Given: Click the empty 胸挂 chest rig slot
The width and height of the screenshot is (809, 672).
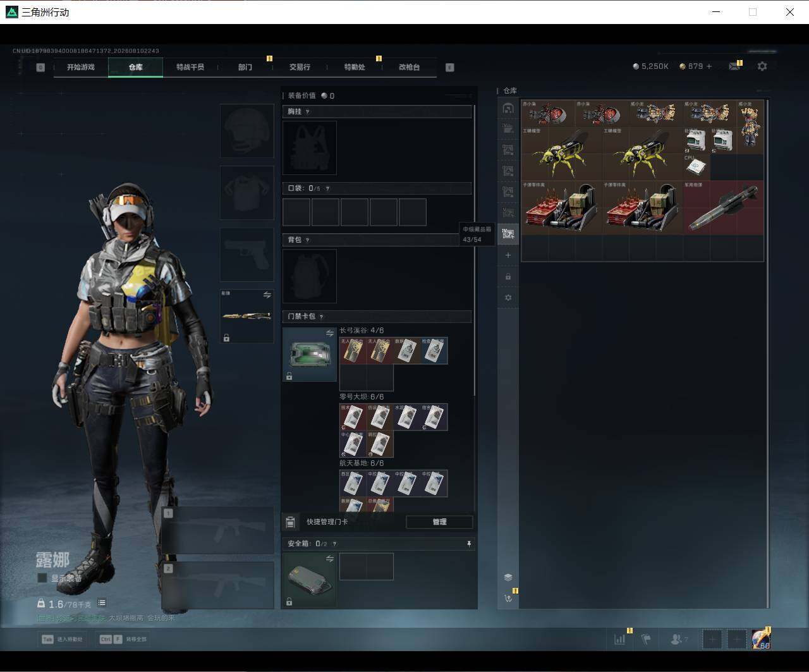Looking at the screenshot, I should click(309, 148).
